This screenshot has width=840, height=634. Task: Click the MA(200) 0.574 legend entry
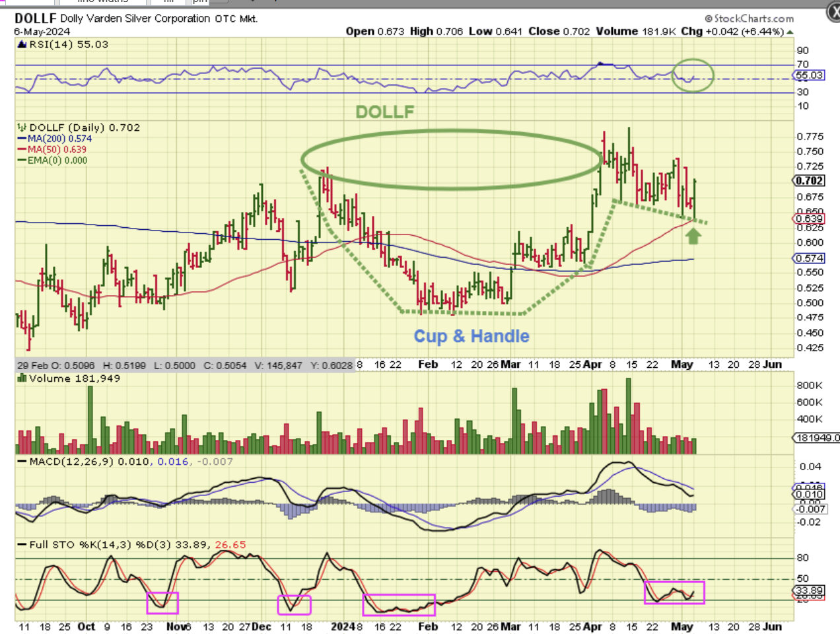tap(55, 139)
